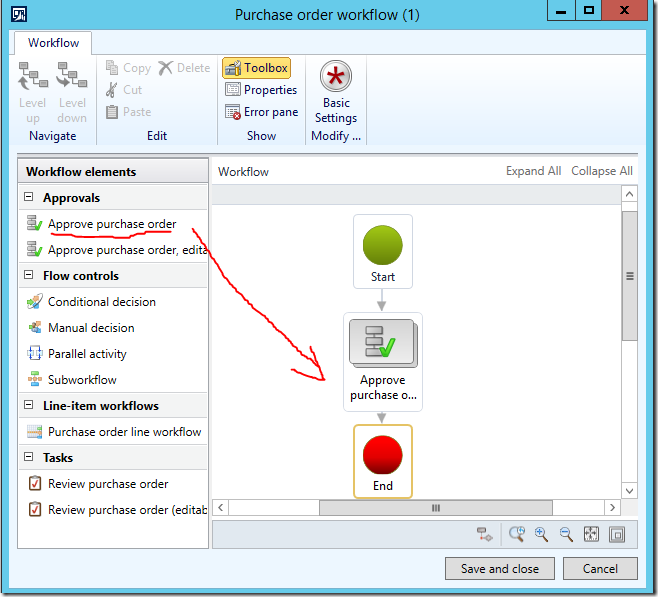Image resolution: width=658 pixels, height=597 pixels.
Task: Collapse the Line-item workflows section
Action: [29, 405]
